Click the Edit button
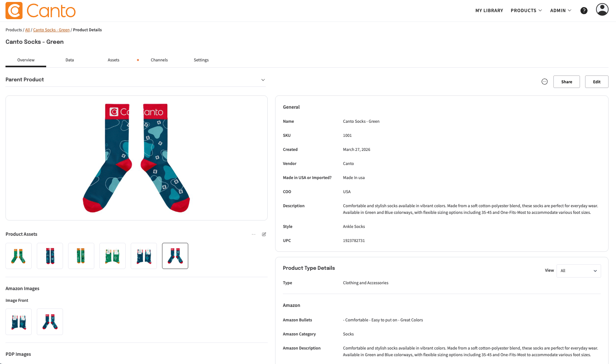This screenshot has width=616, height=364. [596, 82]
